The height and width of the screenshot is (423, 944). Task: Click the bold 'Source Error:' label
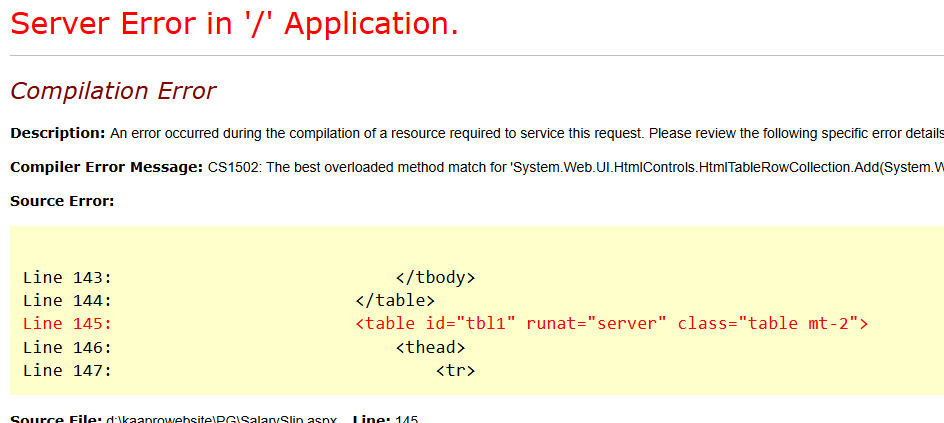62,201
